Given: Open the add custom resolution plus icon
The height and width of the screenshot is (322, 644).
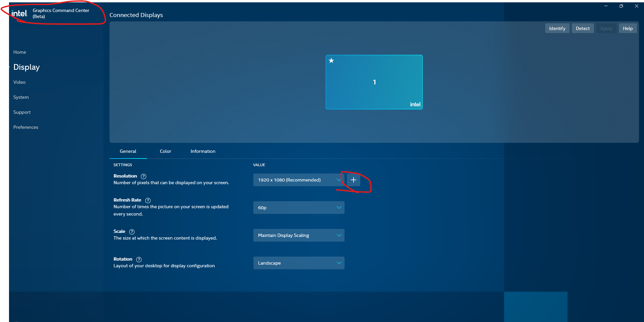Looking at the screenshot, I should coord(354,180).
